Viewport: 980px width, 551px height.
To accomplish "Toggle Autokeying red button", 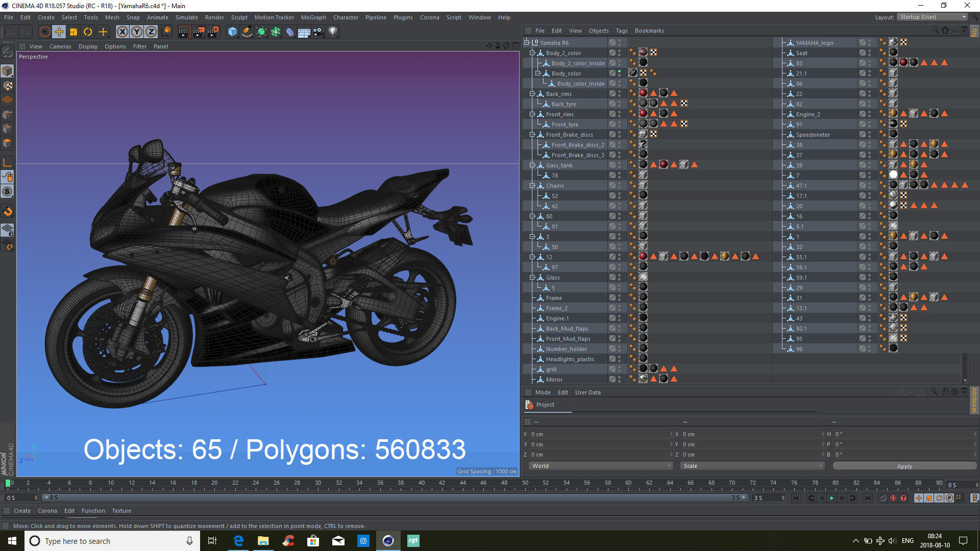I will pyautogui.click(x=893, y=498).
